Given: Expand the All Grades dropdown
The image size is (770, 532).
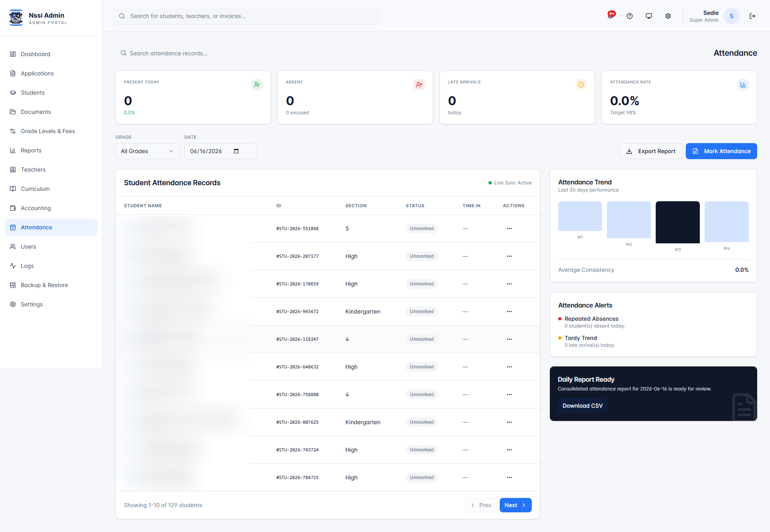Looking at the screenshot, I should tap(147, 151).
